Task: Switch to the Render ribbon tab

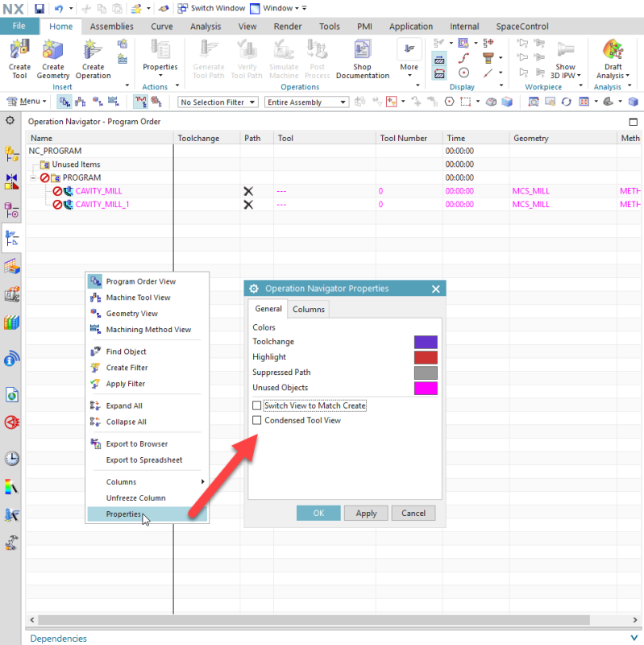Action: [x=288, y=27]
